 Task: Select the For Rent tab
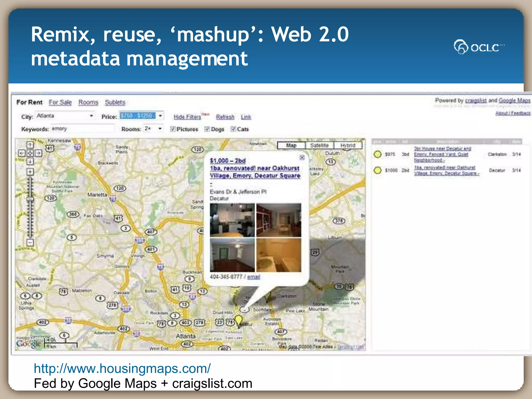click(29, 102)
